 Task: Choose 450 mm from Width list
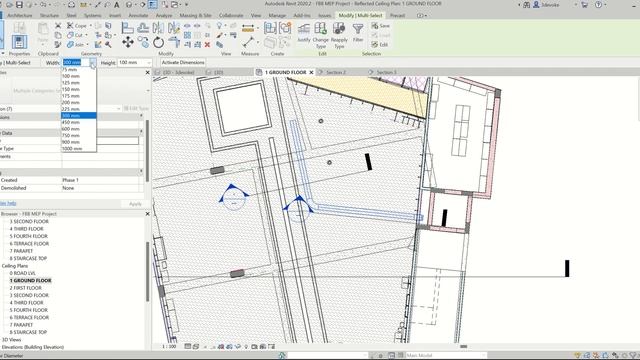tap(79, 122)
